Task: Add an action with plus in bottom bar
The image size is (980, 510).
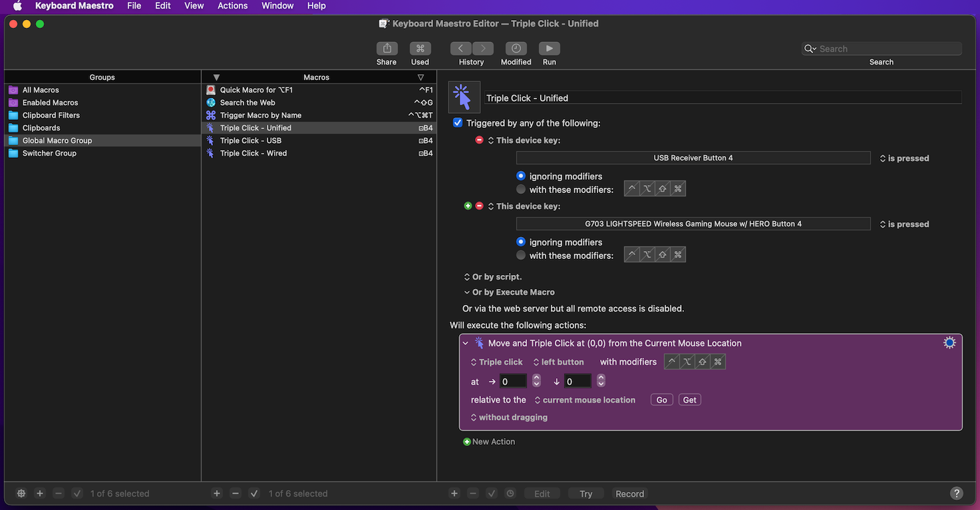Action: 454,493
